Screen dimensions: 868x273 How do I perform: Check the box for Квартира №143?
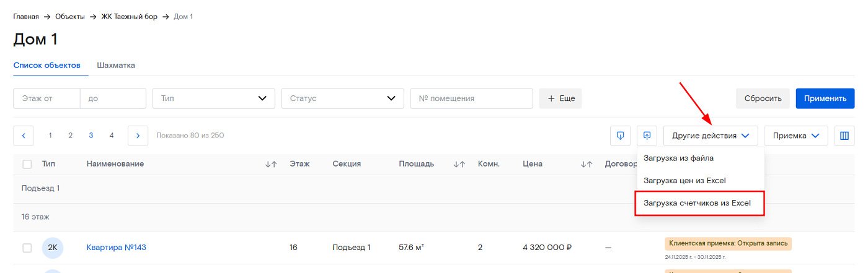coord(27,248)
